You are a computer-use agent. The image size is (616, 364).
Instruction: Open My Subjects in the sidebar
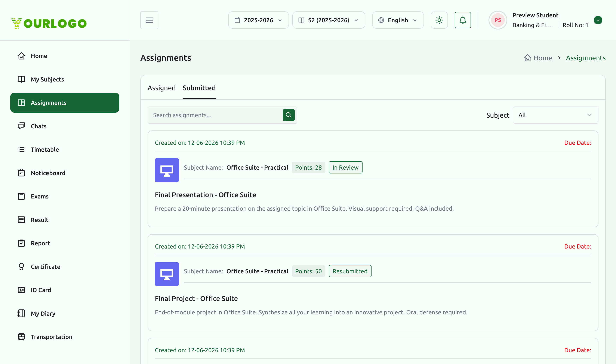(65, 79)
